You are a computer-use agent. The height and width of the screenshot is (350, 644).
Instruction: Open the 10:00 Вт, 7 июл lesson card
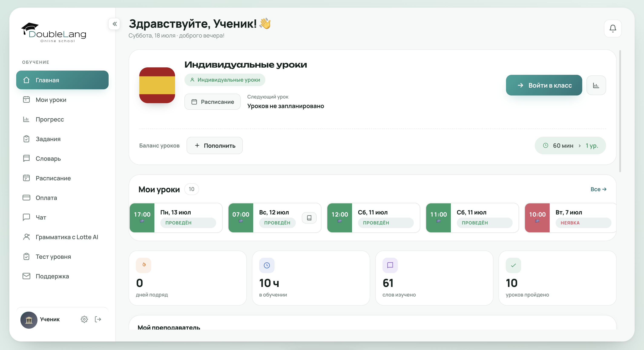571,218
